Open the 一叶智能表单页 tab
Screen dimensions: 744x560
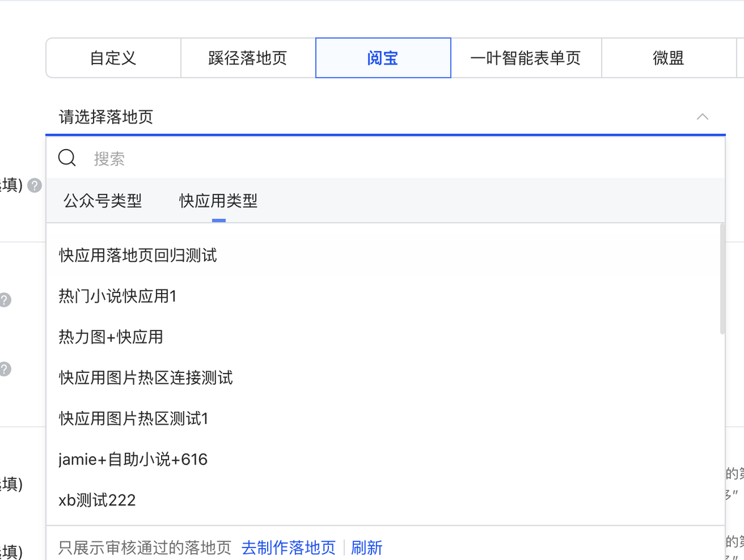pos(526,58)
